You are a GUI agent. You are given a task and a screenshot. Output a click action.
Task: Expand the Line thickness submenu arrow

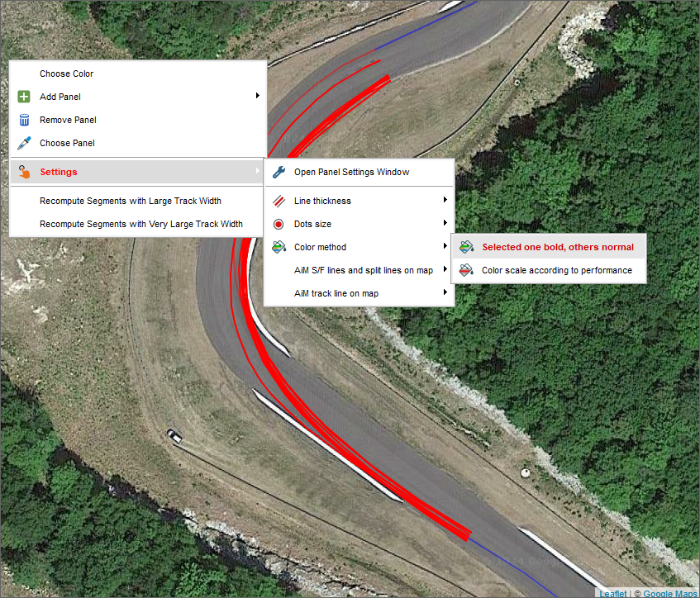tap(445, 200)
